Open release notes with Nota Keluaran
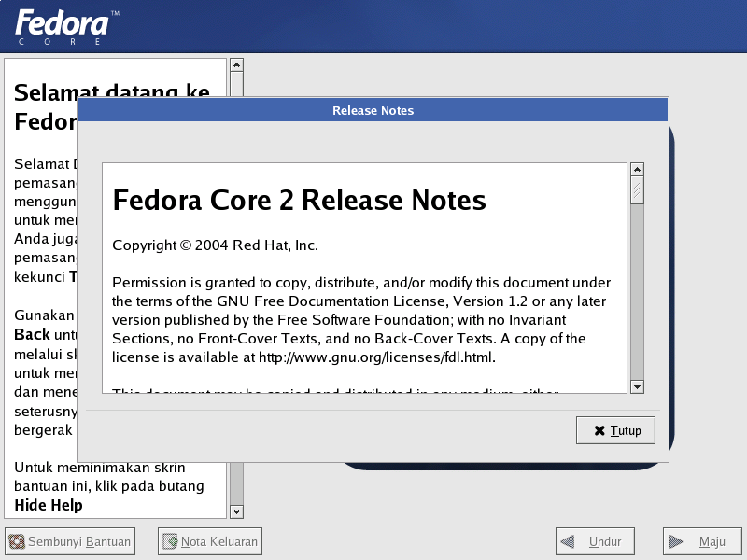747x560 pixels. coord(219,541)
